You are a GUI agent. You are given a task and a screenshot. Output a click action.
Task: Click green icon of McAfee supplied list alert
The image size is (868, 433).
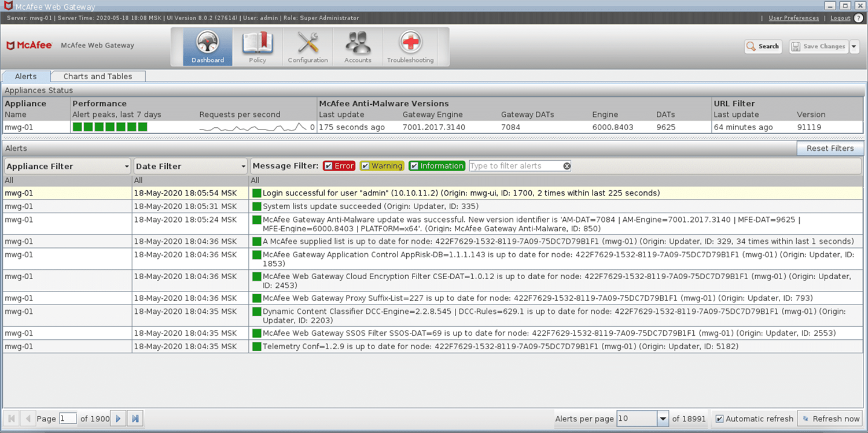[x=257, y=242]
